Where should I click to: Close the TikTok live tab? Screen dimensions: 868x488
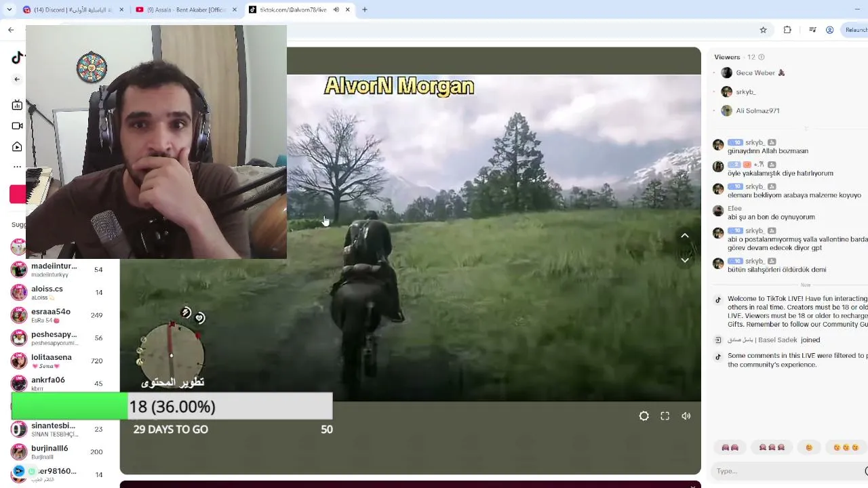click(x=347, y=9)
